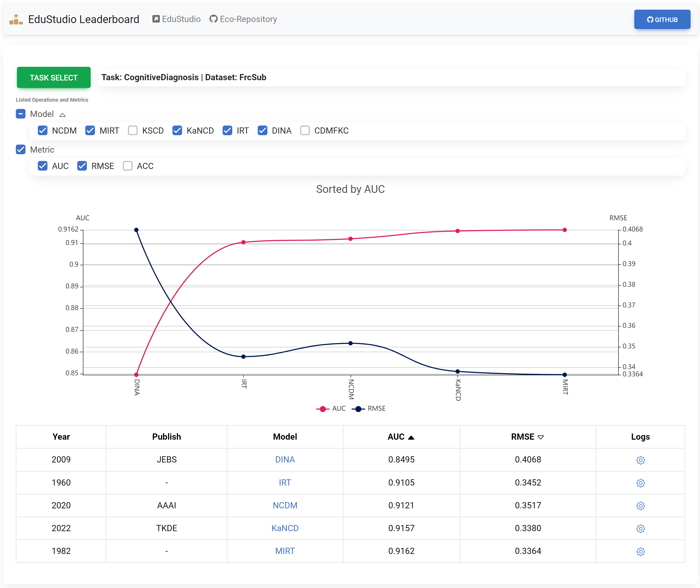This screenshot has height=588, width=700.
Task: Open the logs gear icon for DINA row
Action: coord(640,460)
